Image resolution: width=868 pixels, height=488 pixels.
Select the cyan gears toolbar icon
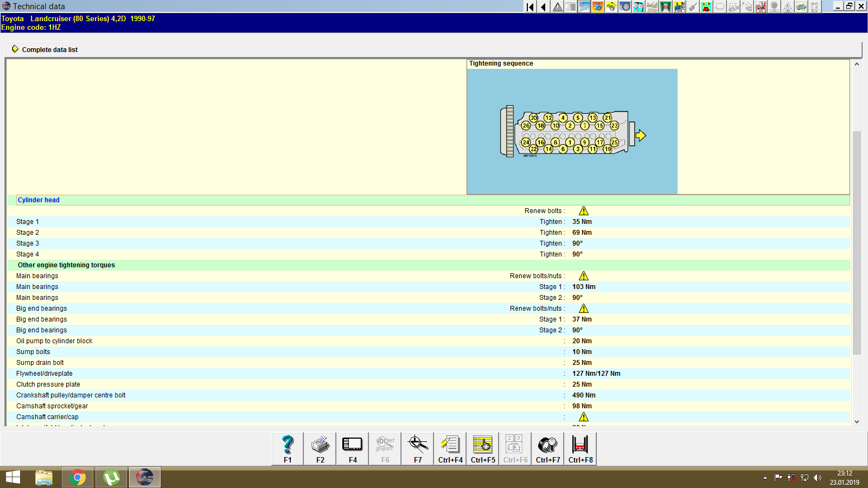coord(639,7)
